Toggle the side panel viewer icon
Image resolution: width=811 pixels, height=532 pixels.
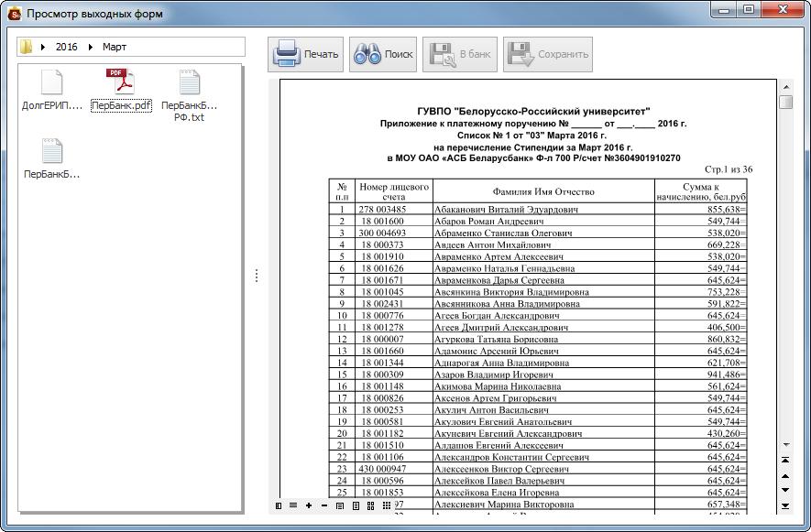[x=279, y=505]
